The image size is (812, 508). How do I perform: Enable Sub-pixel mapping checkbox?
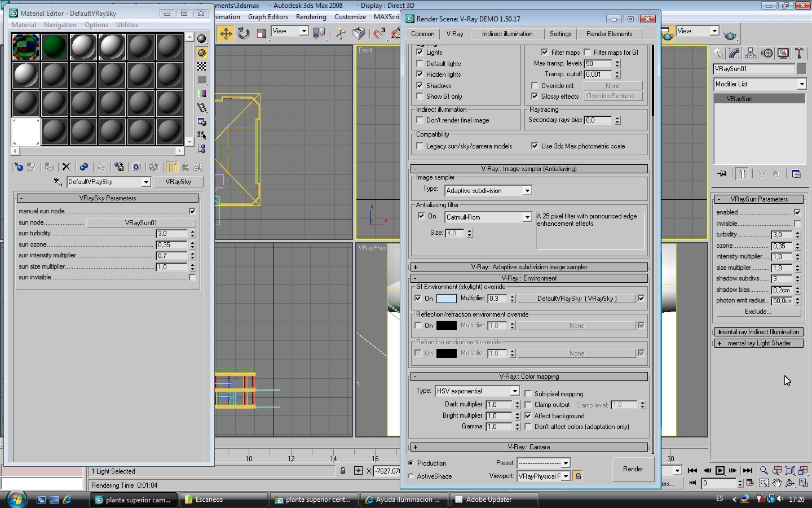(528, 393)
